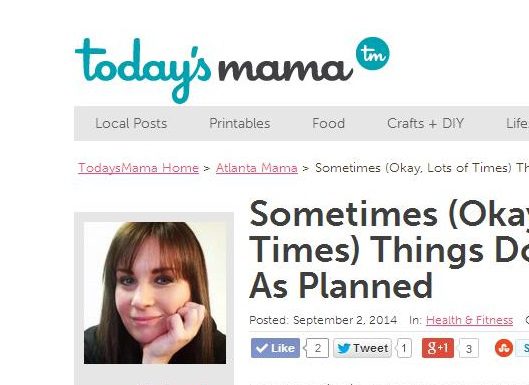
Task: Go to TodaysMama Home breadcrumb link
Action: tap(138, 168)
